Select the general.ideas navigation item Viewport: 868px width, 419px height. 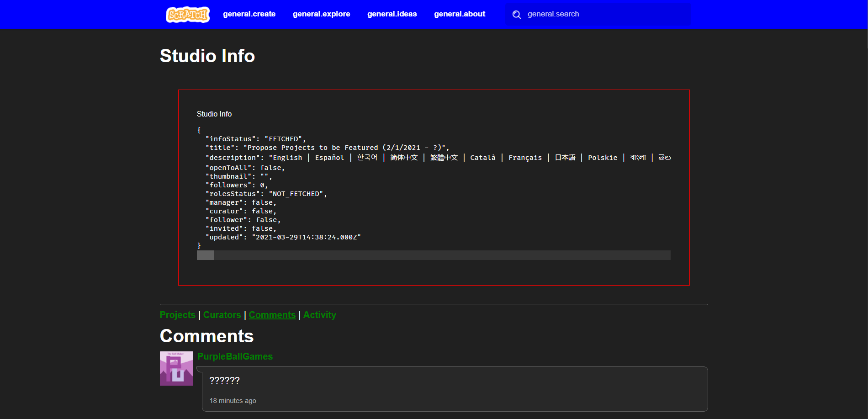392,14
